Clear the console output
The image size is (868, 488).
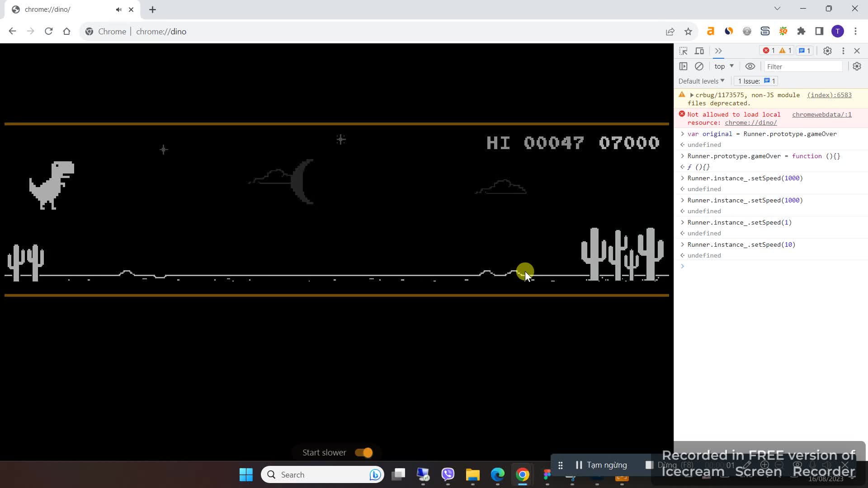(699, 66)
